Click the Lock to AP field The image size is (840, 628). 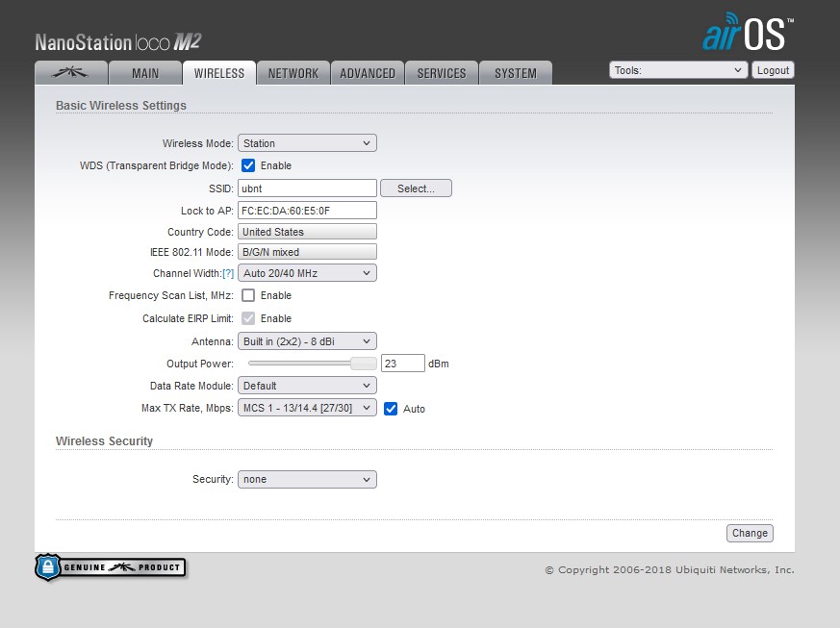point(308,211)
